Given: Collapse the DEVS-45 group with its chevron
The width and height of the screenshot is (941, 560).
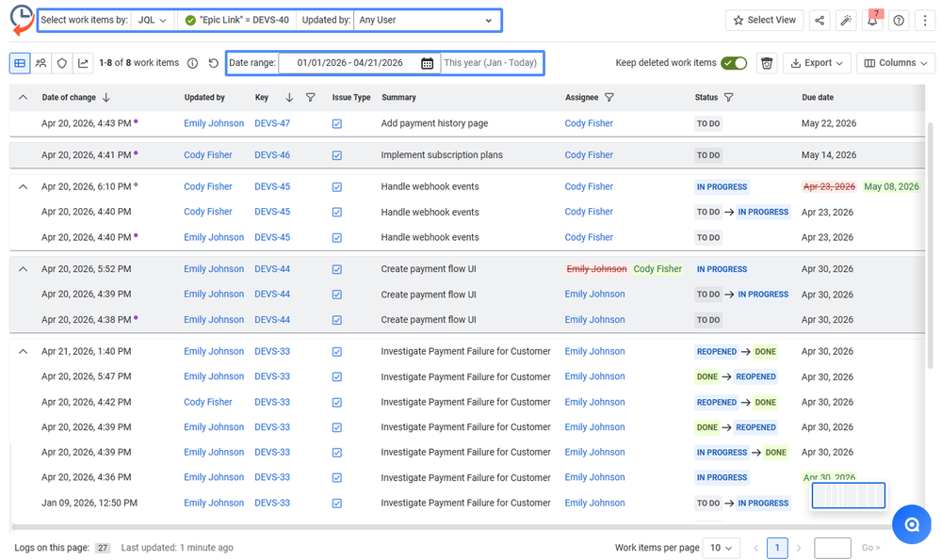Looking at the screenshot, I should click(x=22, y=185).
